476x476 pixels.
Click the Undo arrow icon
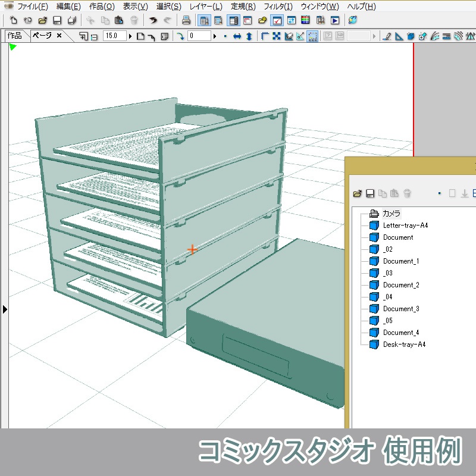click(154, 20)
